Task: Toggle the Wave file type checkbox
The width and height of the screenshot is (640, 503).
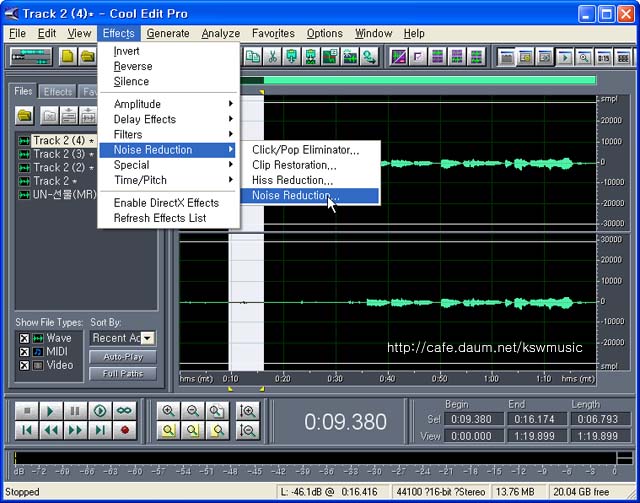Action: pos(24,338)
